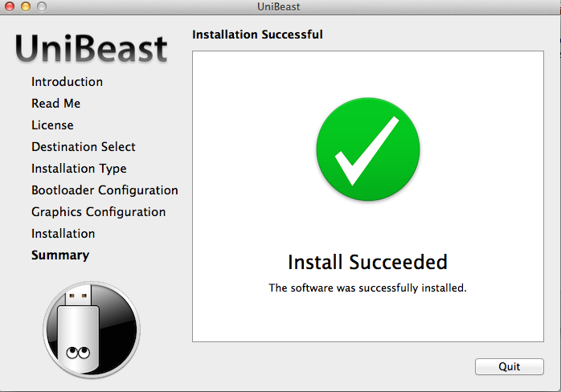This screenshot has height=392, width=561.
Task: Click the Read Me step
Action: (55, 104)
